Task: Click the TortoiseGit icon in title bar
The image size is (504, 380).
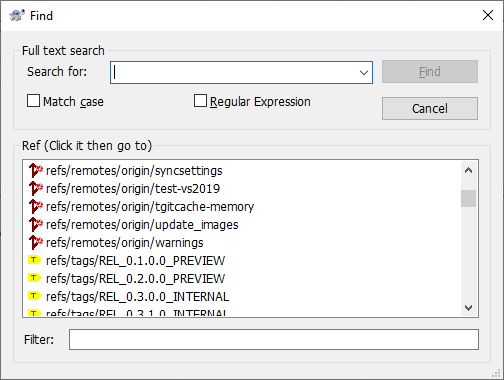Action: click(17, 15)
